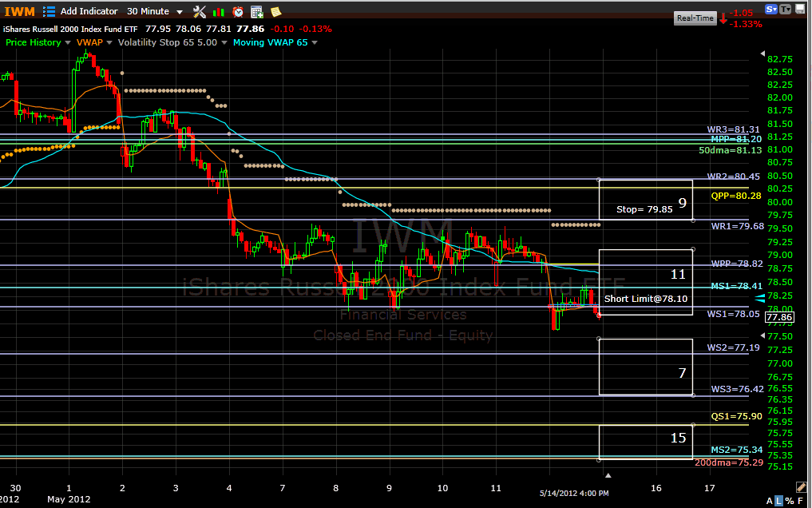Click the -1.33% change value at top right
The height and width of the screenshot is (508, 812).
pyautogui.click(x=746, y=24)
